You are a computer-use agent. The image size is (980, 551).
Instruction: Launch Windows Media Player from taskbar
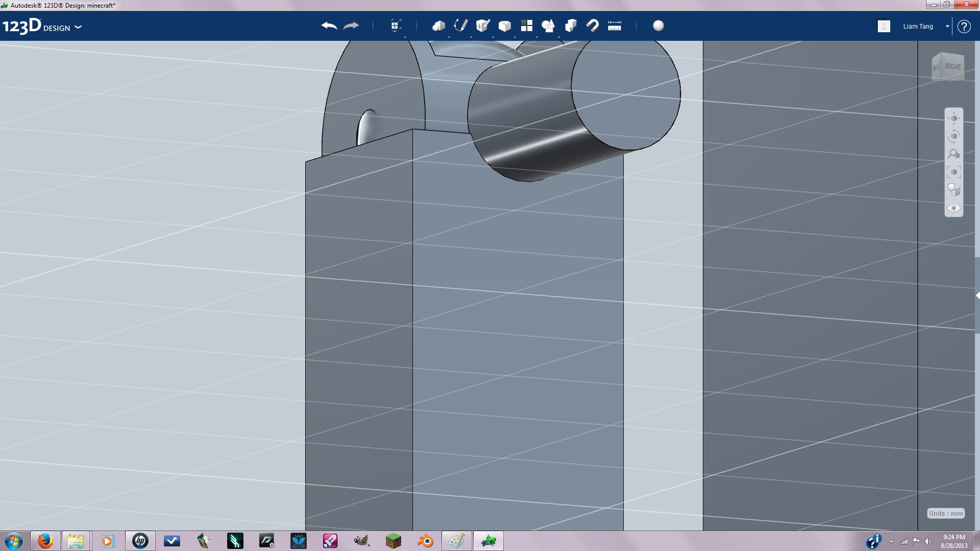[x=108, y=541]
